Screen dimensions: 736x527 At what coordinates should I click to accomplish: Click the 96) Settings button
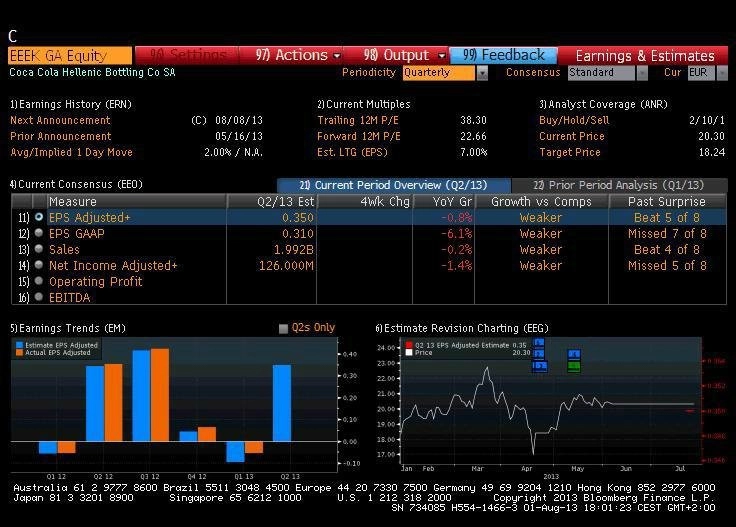pos(187,55)
